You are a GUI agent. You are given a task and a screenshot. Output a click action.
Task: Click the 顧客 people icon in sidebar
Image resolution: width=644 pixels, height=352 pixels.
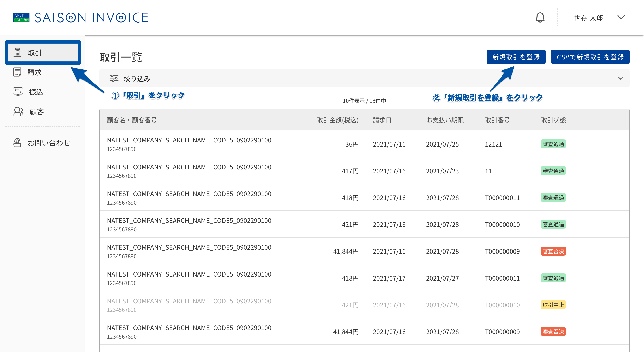tap(18, 112)
